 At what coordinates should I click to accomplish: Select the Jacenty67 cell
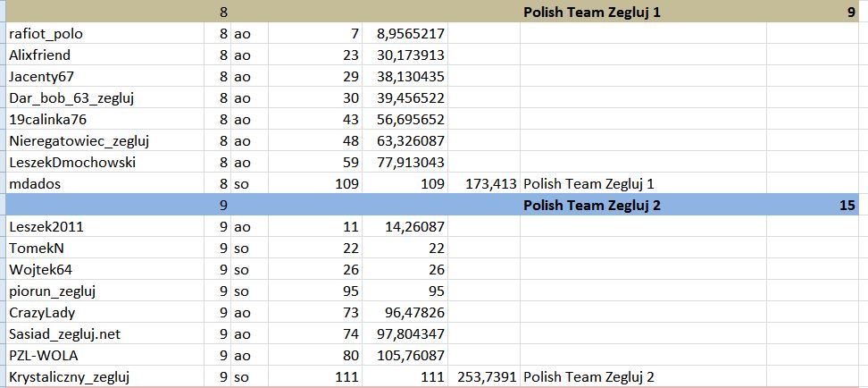point(104,77)
